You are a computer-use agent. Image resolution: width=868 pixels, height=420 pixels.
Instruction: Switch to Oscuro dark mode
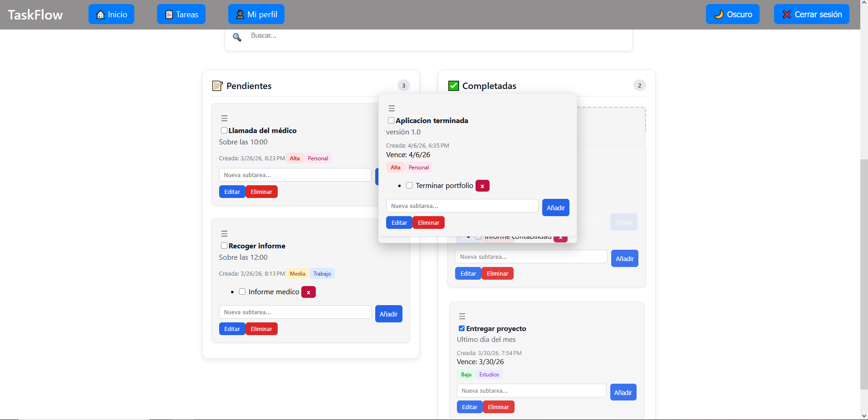(x=732, y=15)
